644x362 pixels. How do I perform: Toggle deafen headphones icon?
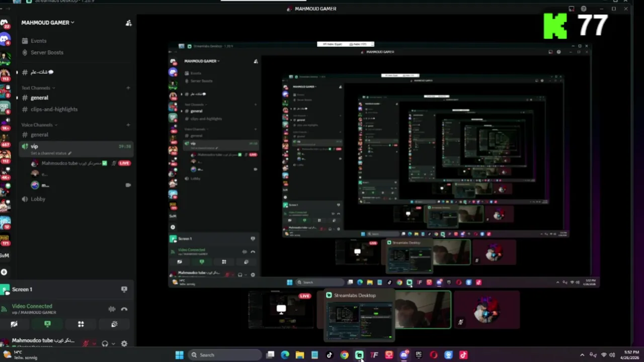click(x=105, y=344)
